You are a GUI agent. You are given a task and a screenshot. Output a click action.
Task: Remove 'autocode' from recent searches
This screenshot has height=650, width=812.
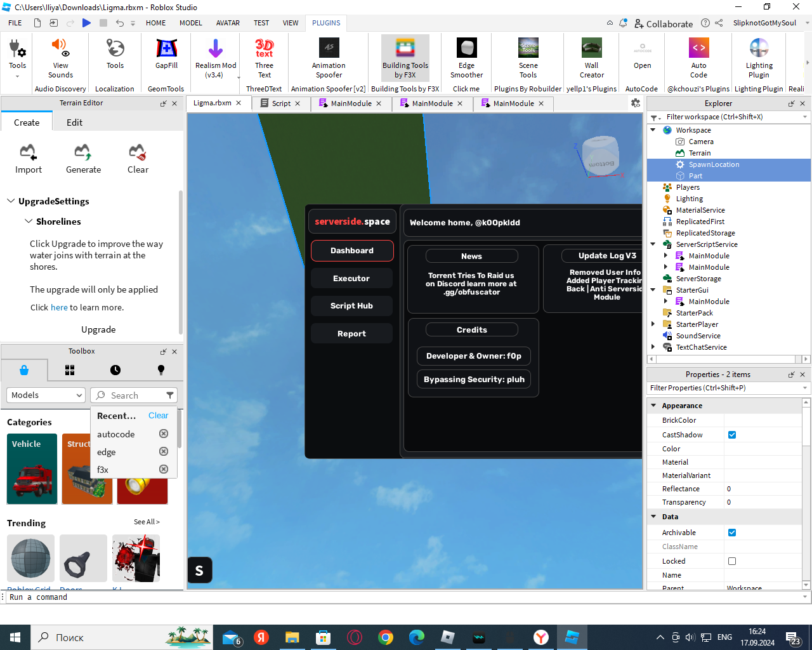[164, 434]
